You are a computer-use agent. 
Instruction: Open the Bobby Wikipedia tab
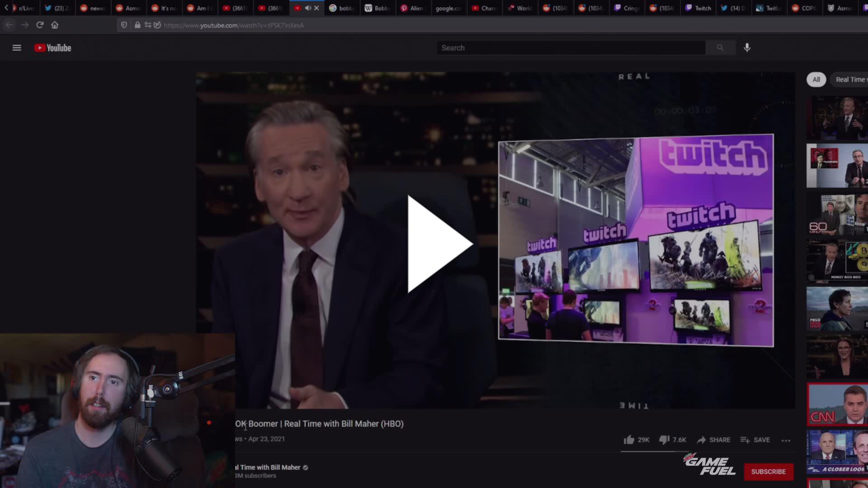coord(377,8)
